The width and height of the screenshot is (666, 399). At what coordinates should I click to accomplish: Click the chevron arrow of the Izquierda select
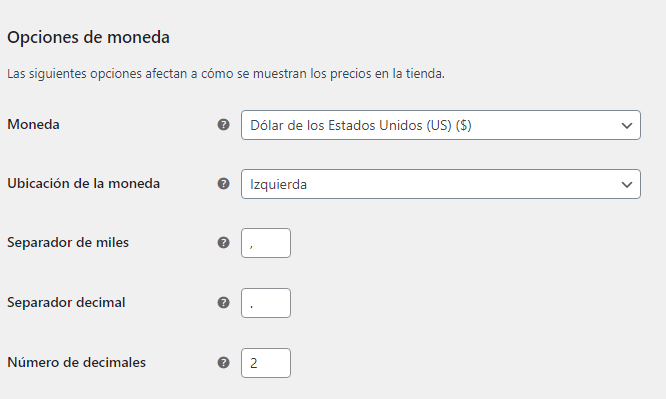click(x=626, y=185)
